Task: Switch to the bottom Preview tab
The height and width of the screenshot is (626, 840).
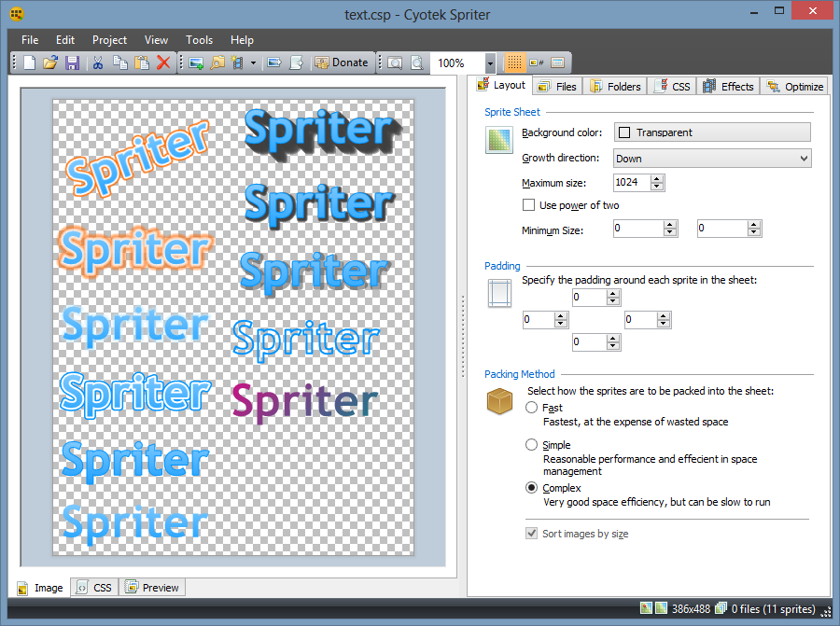Action: 151,588
